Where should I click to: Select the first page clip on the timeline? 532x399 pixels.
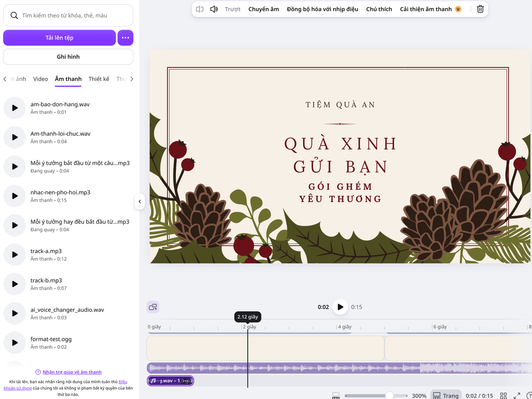[265, 348]
